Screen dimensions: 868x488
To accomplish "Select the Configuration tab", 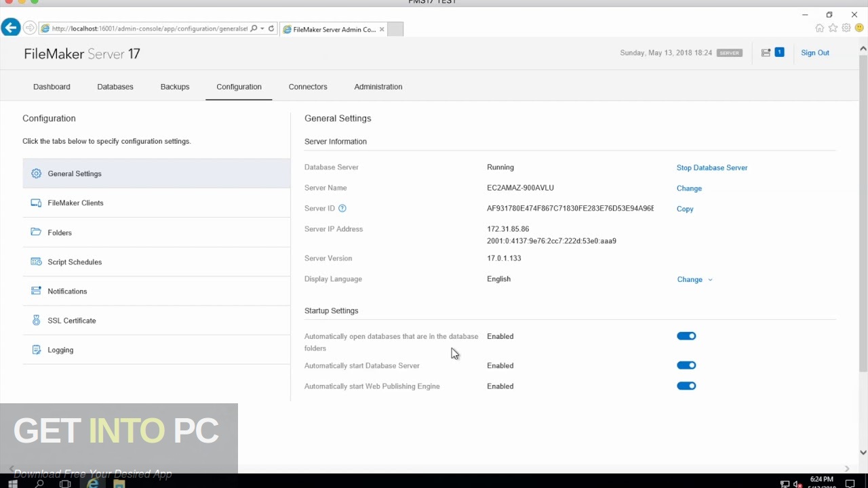I will tap(239, 87).
